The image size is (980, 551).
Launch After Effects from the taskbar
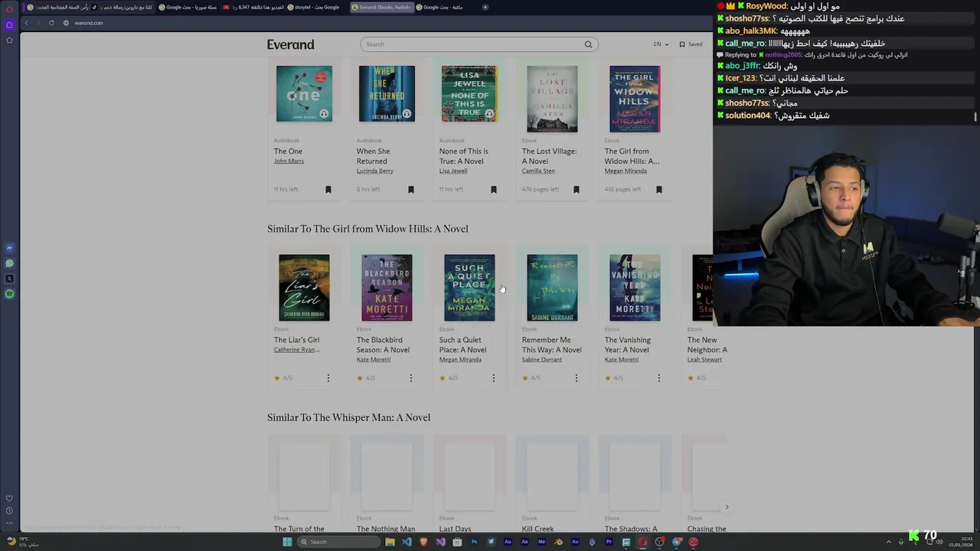click(x=524, y=542)
